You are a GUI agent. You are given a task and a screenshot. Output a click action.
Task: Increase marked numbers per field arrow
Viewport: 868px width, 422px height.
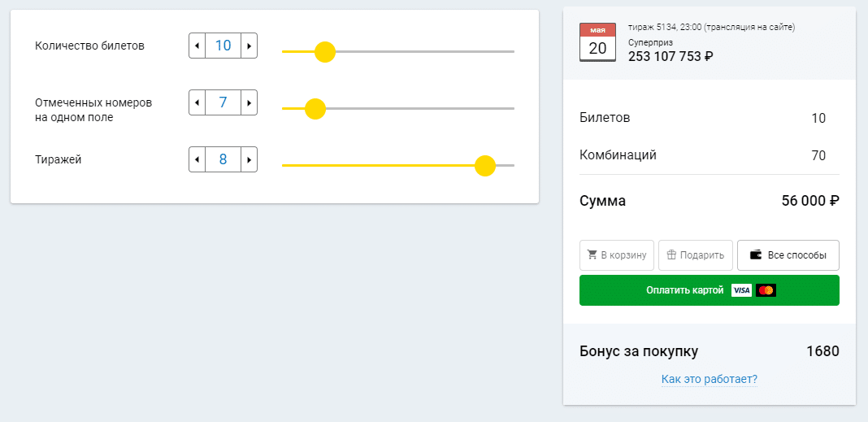point(250,102)
